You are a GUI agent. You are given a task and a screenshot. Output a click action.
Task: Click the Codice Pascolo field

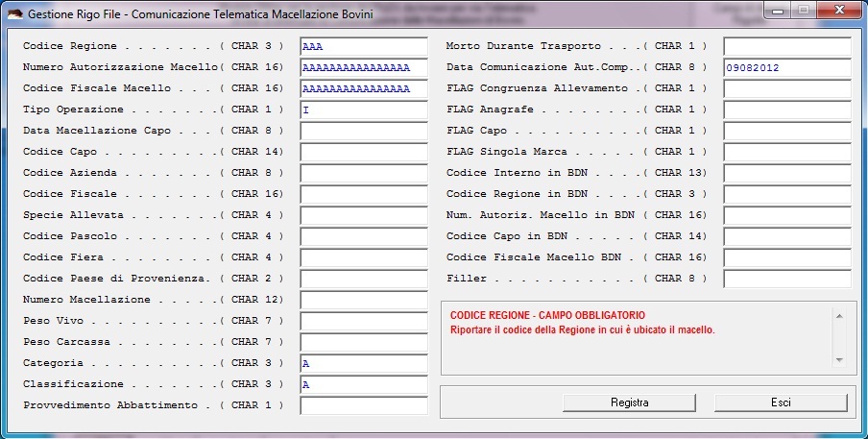click(x=364, y=236)
